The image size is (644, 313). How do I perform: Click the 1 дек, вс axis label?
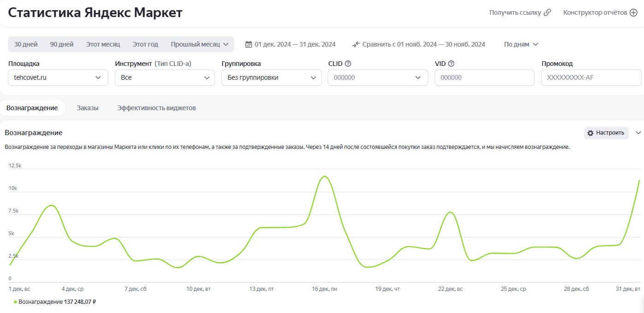[19, 289]
